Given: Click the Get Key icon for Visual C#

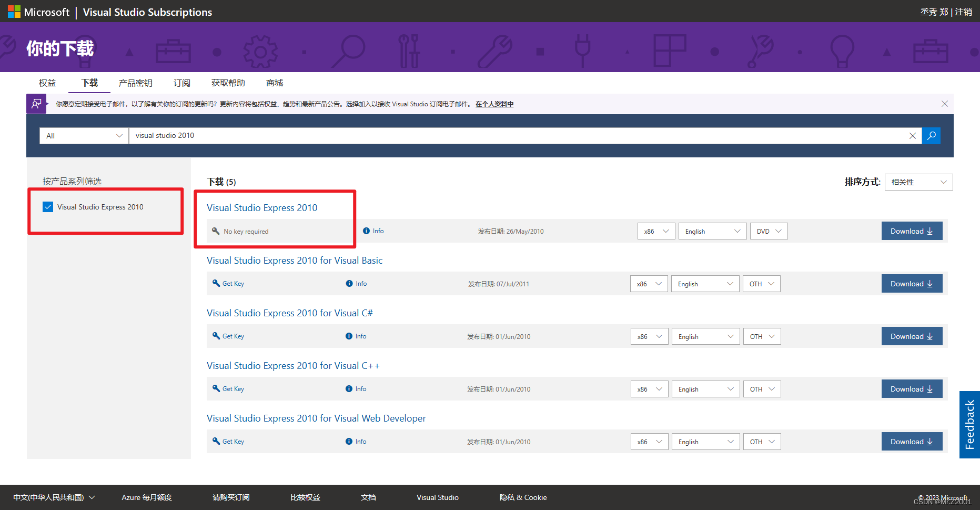Looking at the screenshot, I should (216, 336).
